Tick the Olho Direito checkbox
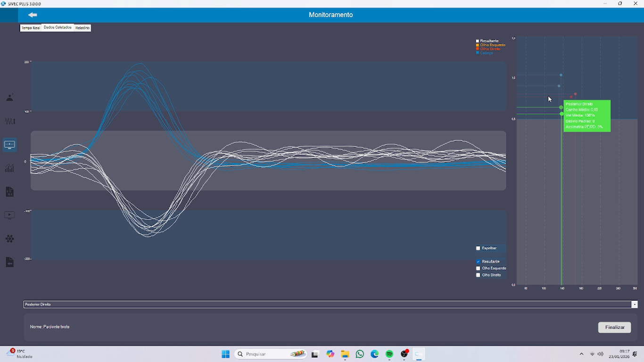644x362 pixels. pos(478,275)
